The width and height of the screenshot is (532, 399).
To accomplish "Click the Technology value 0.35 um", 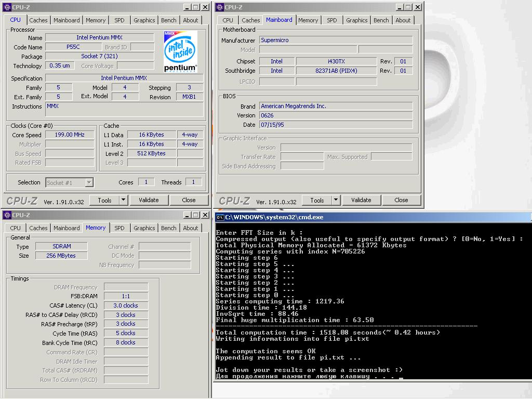I will click(x=60, y=65).
